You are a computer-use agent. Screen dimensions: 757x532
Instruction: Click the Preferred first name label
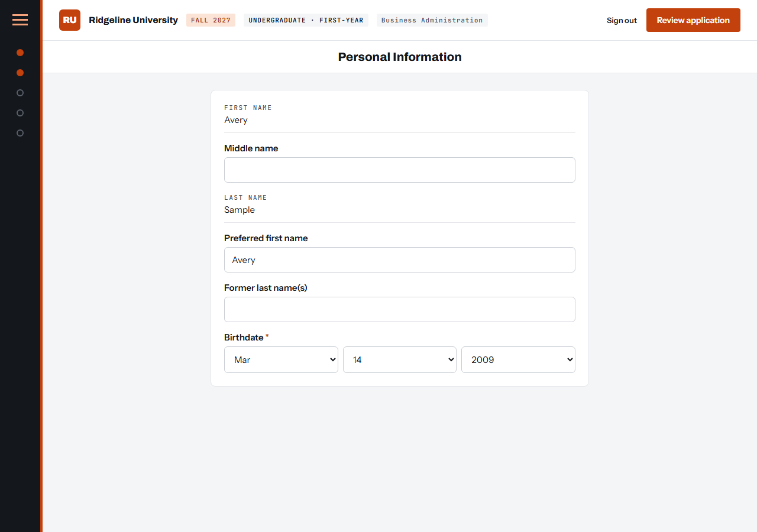(266, 238)
